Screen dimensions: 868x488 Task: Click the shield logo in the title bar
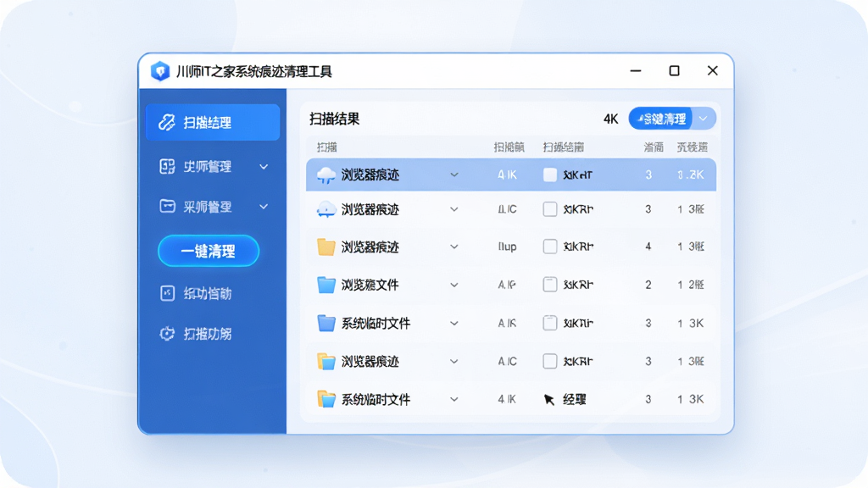coord(160,71)
